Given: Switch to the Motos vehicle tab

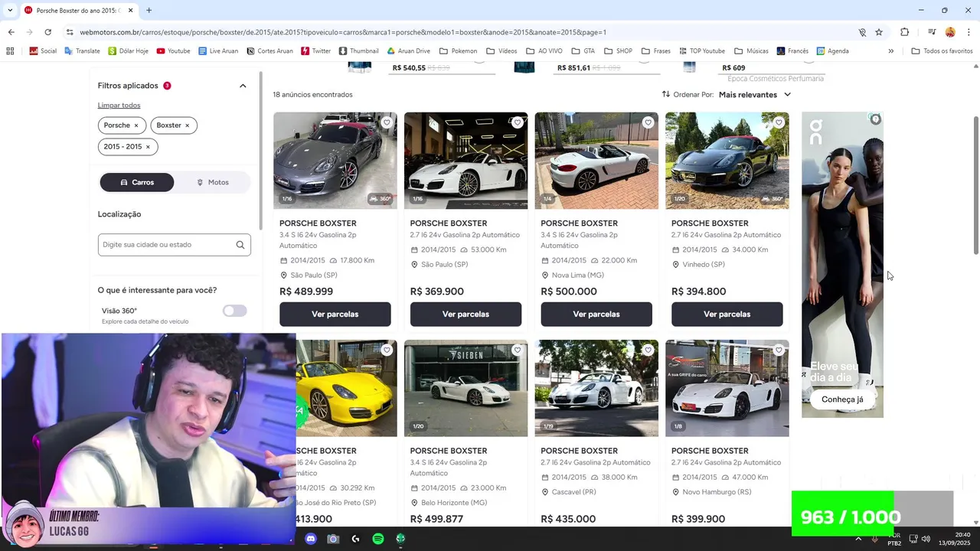Looking at the screenshot, I should [213, 182].
